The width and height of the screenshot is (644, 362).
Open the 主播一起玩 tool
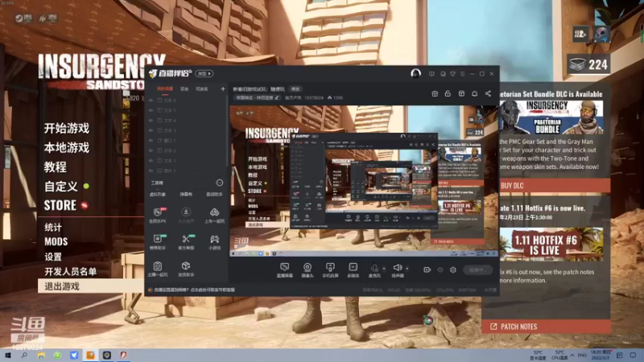tap(158, 269)
